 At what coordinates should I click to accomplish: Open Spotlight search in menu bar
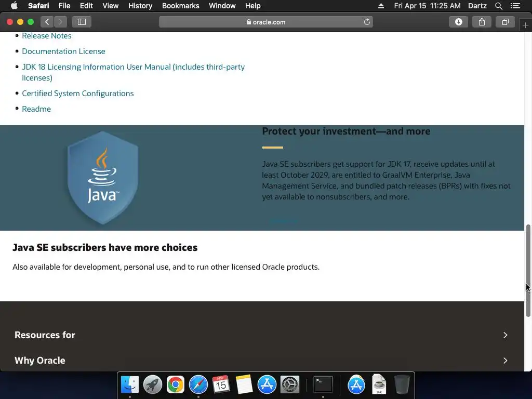pos(498,6)
